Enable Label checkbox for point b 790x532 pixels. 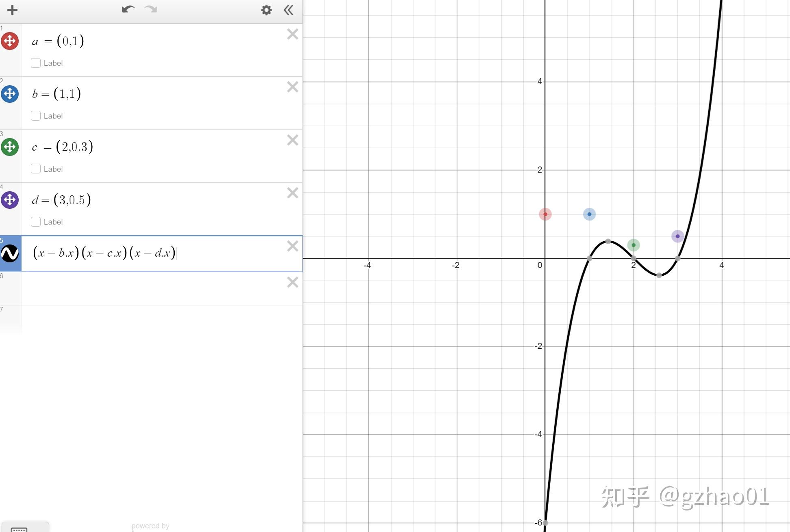click(36, 116)
